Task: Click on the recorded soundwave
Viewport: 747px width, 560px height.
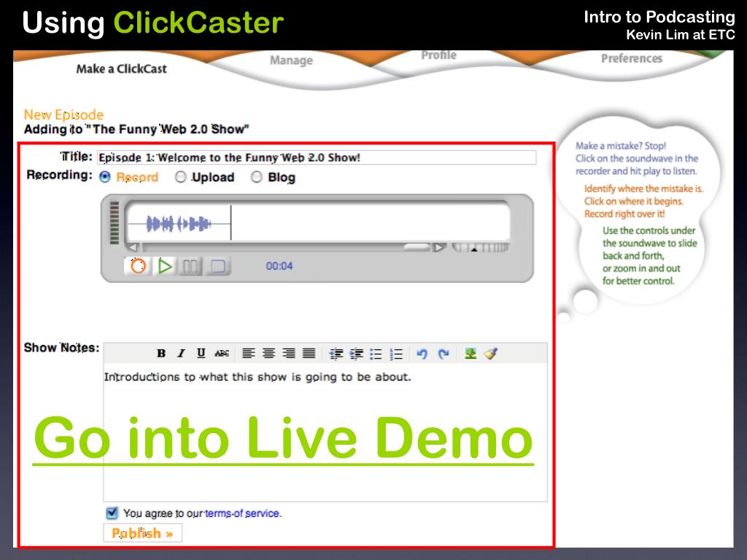Action: click(179, 223)
